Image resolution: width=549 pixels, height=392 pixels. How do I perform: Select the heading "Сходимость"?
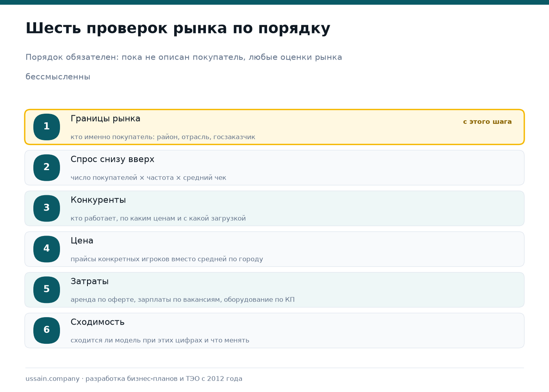[98, 322]
